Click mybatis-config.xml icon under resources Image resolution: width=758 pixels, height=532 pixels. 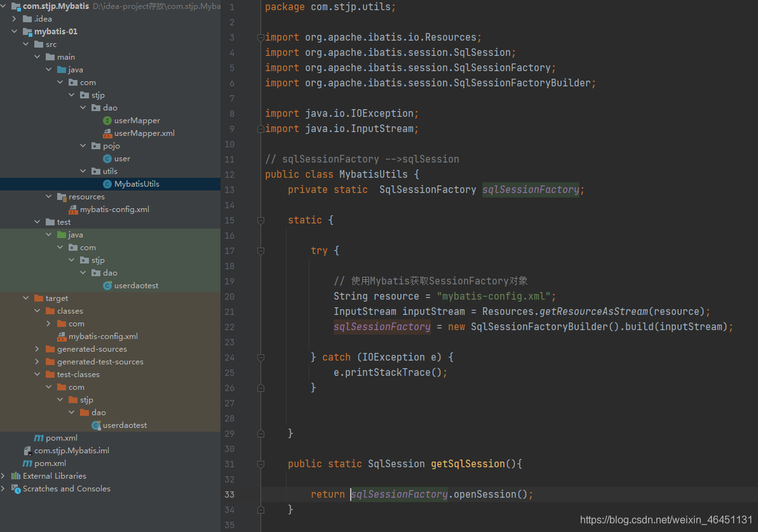click(73, 209)
